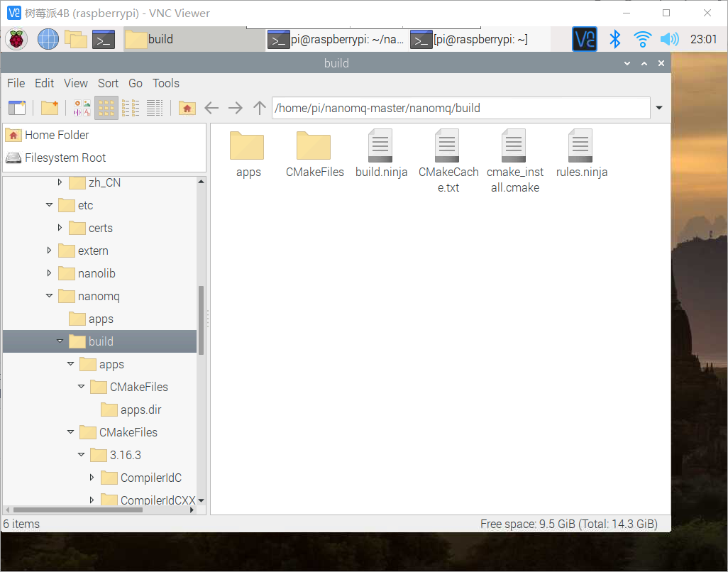Open a new window toolbar icon
This screenshot has width=728, height=572.
pos(17,108)
